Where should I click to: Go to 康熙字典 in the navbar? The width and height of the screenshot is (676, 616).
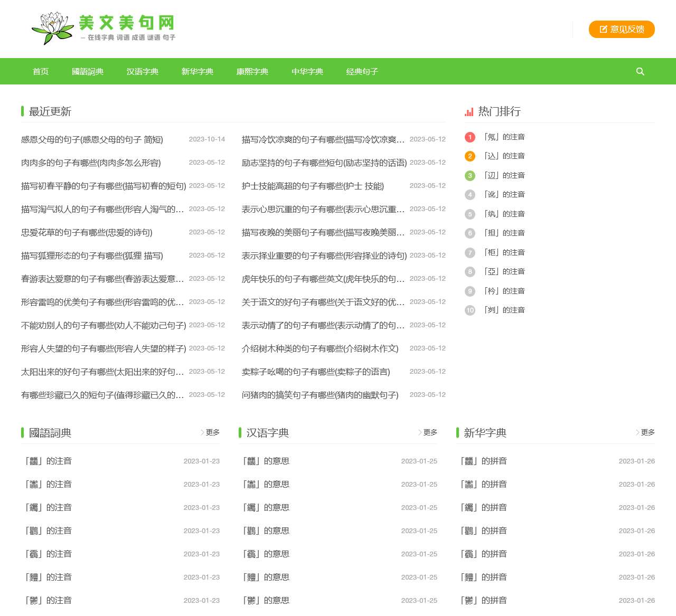(252, 71)
